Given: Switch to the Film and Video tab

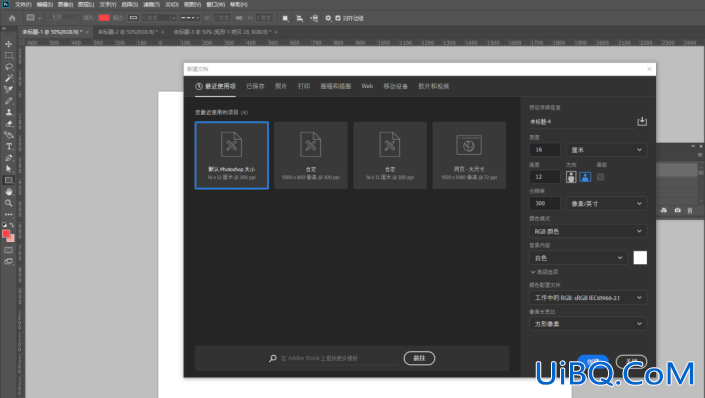Looking at the screenshot, I should point(434,86).
